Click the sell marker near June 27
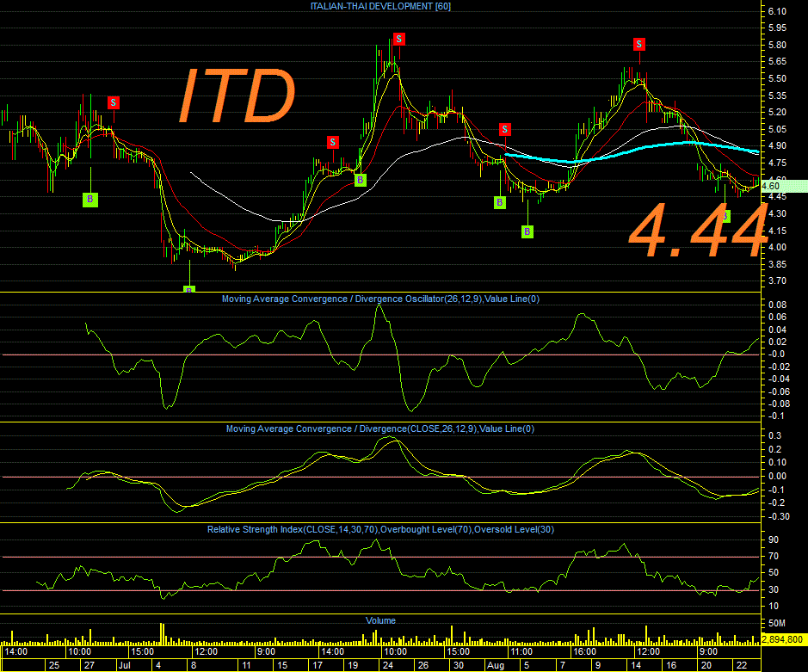 tap(114, 102)
